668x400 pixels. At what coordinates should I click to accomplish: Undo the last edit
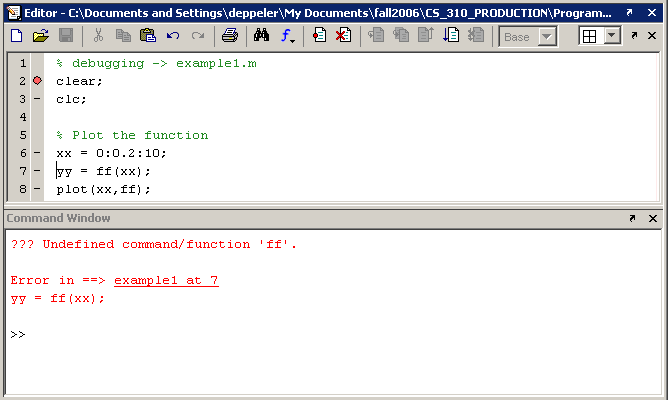click(x=173, y=36)
